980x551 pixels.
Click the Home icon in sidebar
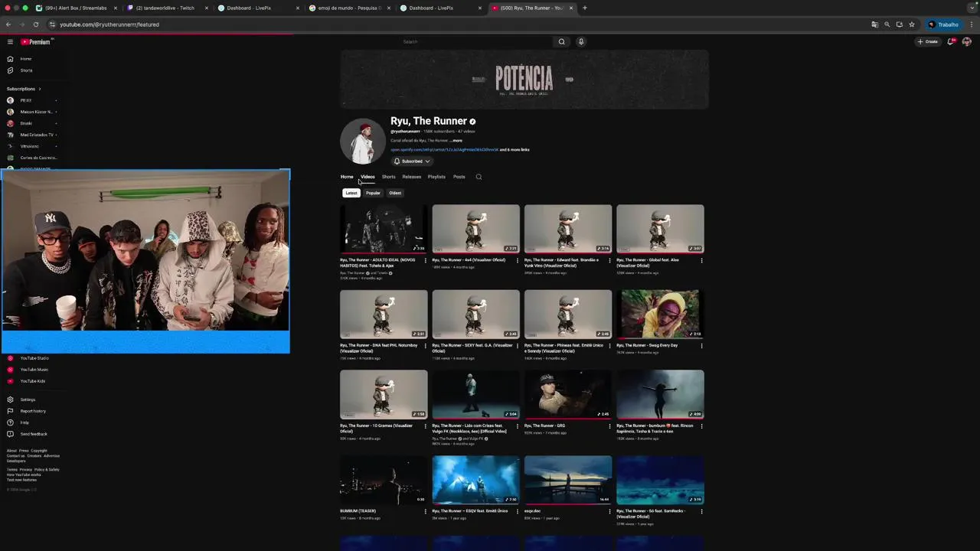pyautogui.click(x=10, y=59)
